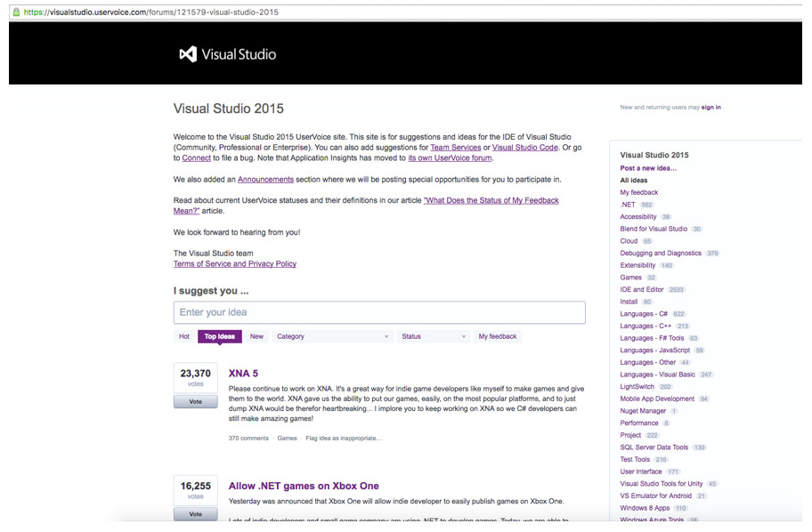Screen dimensions: 812x532
Task: Expand the Category dropdown arrow
Action: click(x=386, y=336)
